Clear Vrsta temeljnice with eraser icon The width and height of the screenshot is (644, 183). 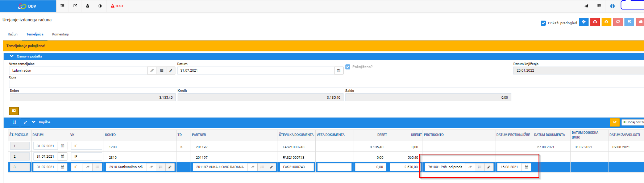(152, 71)
